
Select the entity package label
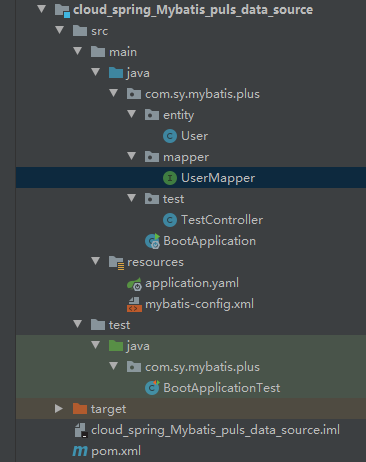pos(178,116)
